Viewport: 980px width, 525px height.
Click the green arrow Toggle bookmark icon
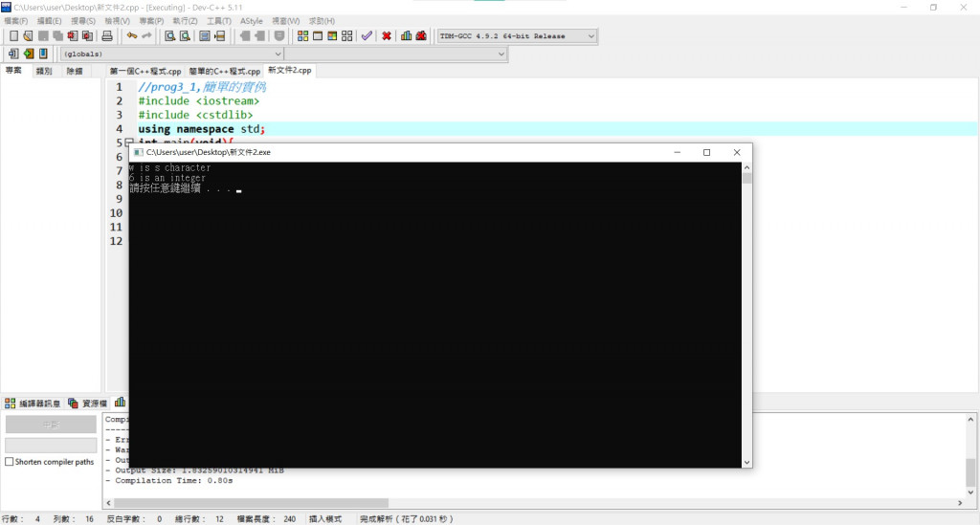(x=28, y=54)
